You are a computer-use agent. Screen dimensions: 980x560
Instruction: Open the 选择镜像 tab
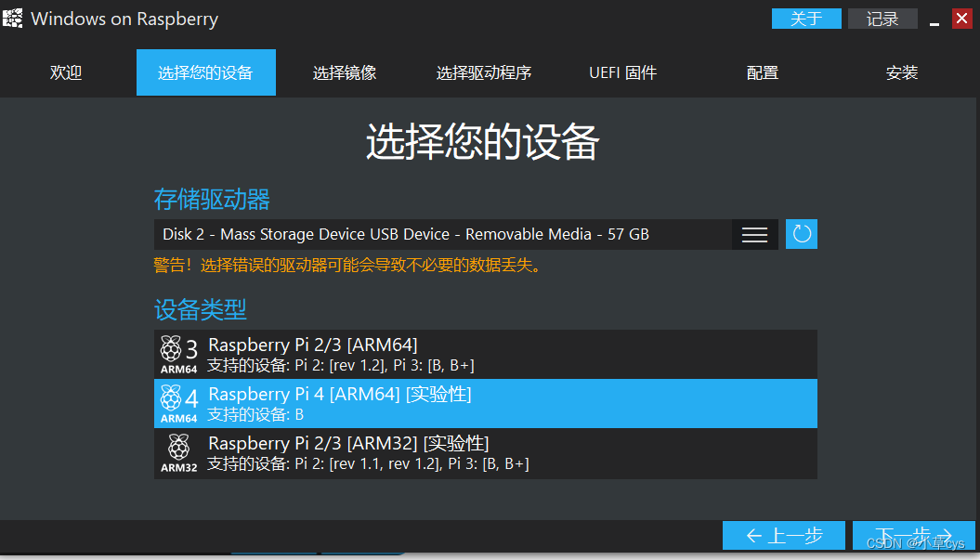(x=345, y=72)
